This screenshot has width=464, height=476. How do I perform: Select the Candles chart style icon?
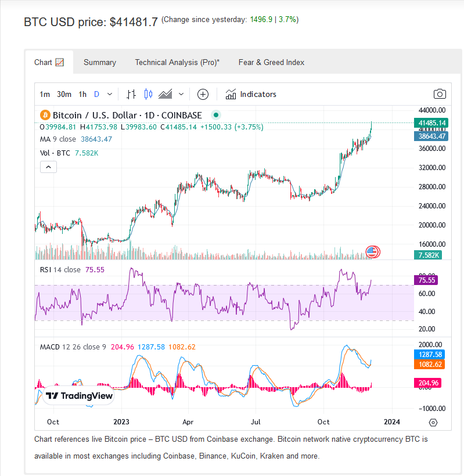148,94
